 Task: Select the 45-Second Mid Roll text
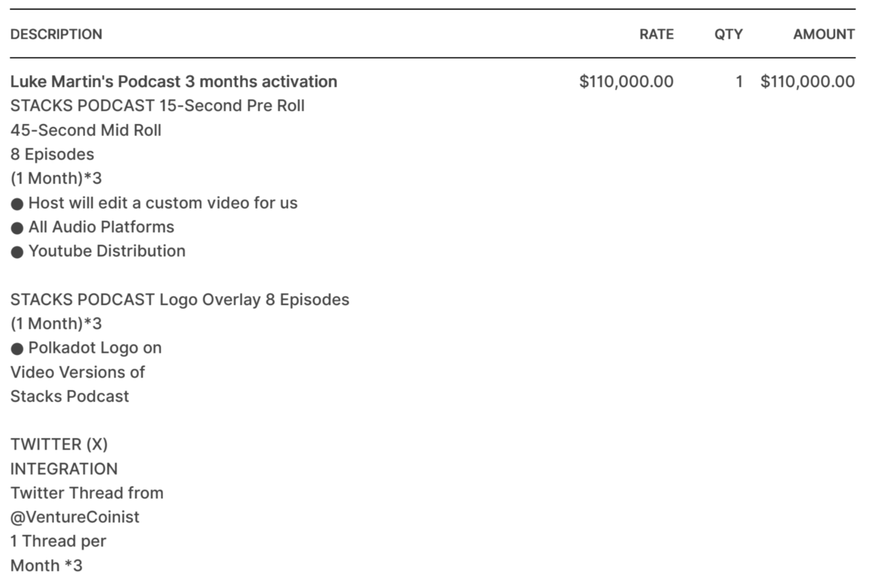[86, 130]
